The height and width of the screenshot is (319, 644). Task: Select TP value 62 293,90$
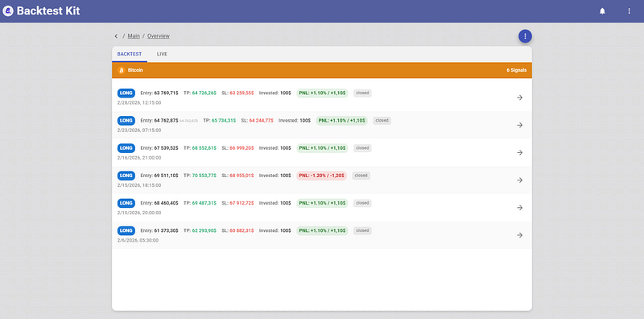point(204,230)
